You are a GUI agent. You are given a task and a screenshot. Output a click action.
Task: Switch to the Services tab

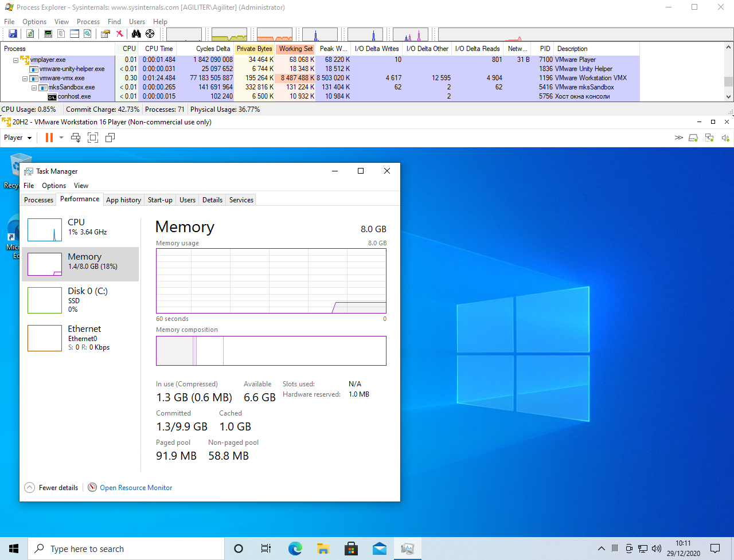pyautogui.click(x=241, y=200)
